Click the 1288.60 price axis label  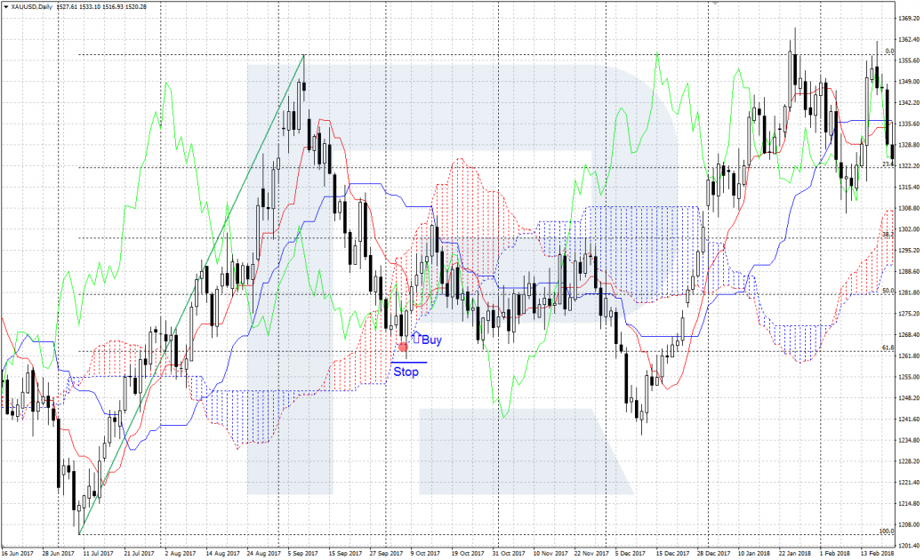click(910, 271)
